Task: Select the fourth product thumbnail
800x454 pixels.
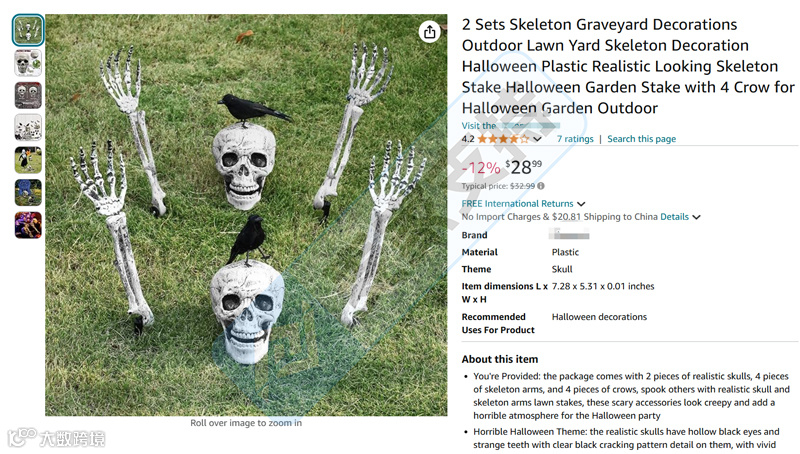Action: tap(28, 128)
